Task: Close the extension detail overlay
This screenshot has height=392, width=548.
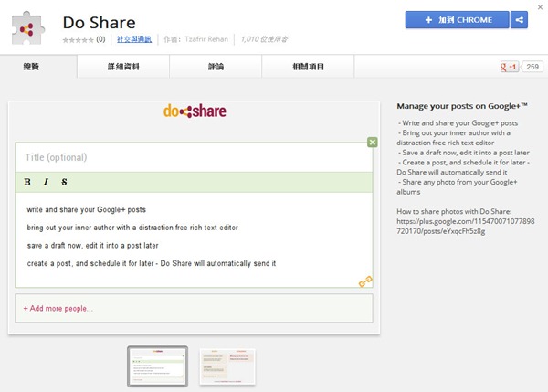Action: pos(540,7)
